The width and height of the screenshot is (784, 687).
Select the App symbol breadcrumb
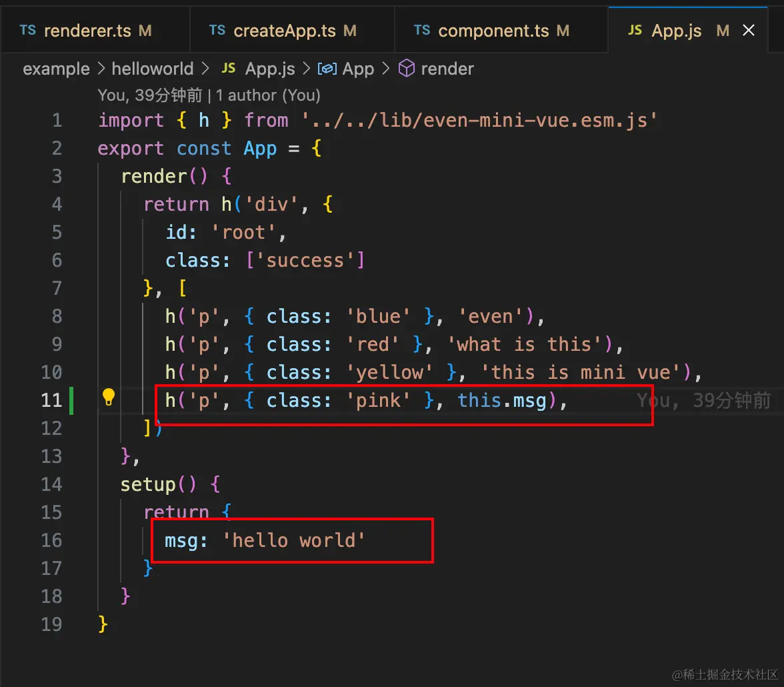(358, 69)
